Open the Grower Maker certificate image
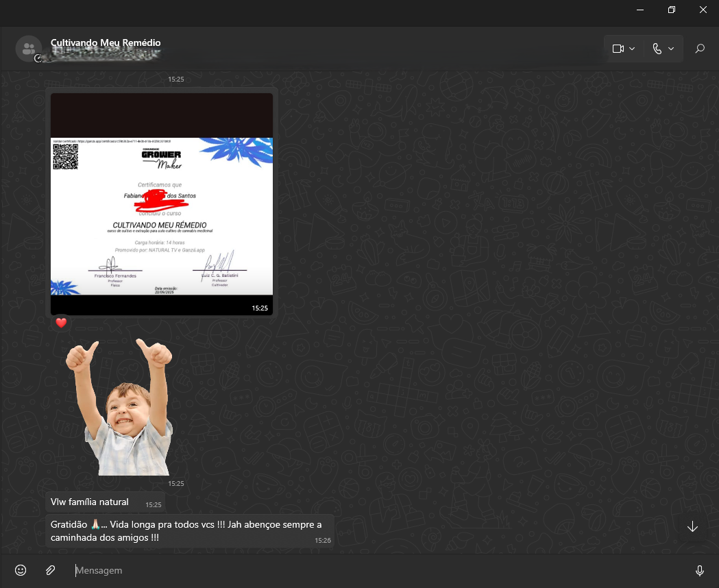The height and width of the screenshot is (588, 719). pyautogui.click(x=162, y=204)
